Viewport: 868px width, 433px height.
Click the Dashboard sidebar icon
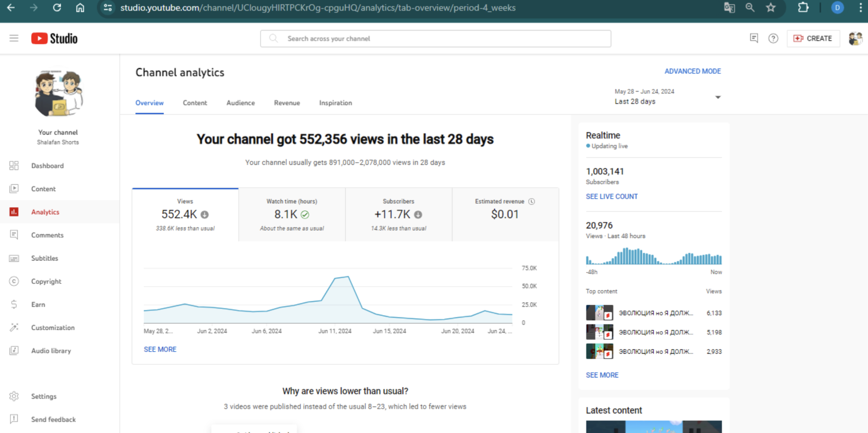(14, 166)
